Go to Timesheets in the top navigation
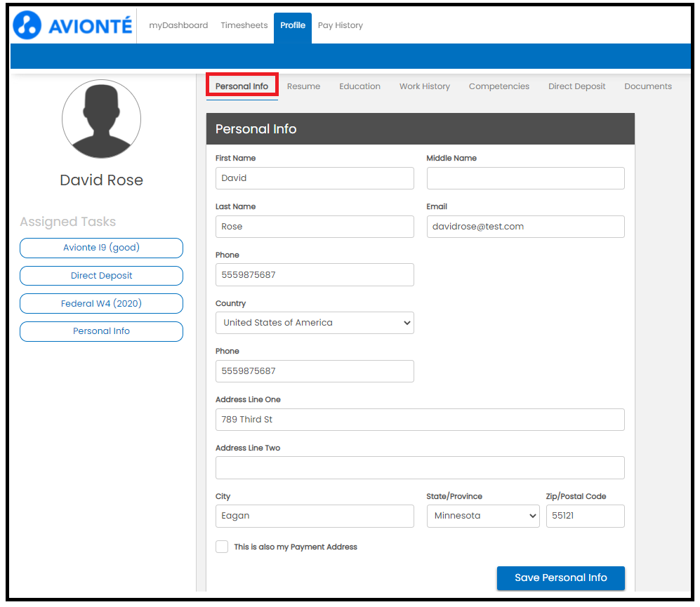The width and height of the screenshot is (700, 607). point(244,25)
